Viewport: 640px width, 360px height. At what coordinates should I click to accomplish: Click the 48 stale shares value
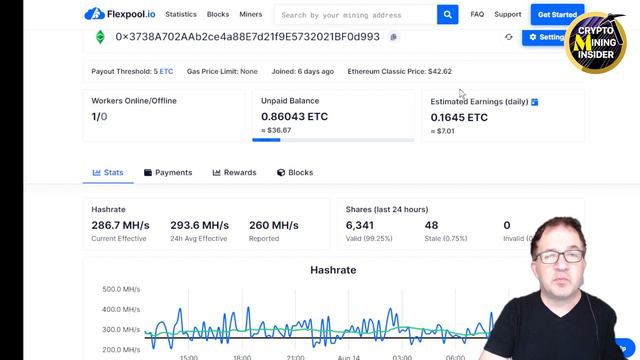click(x=431, y=225)
